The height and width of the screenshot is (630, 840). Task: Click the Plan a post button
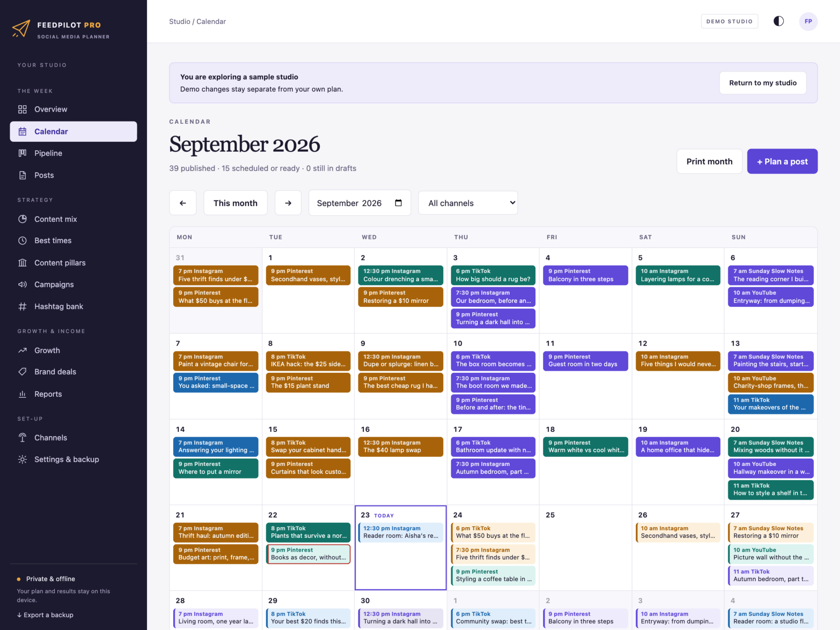[782, 161]
